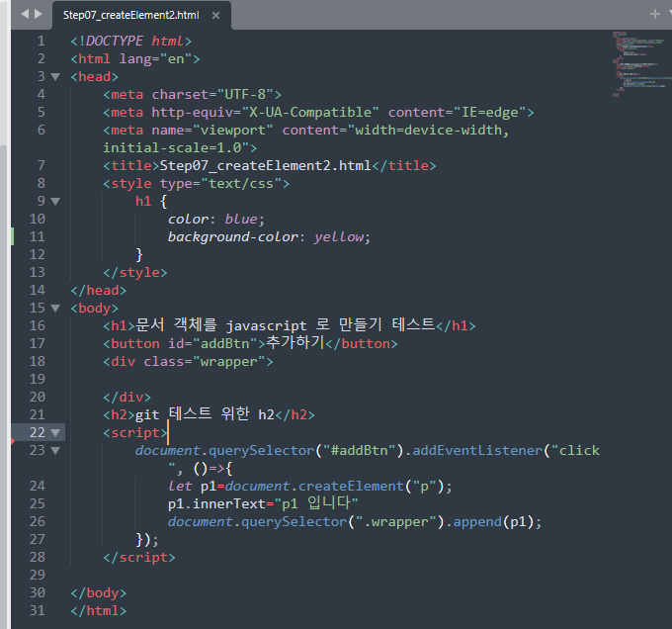Click the "X-UA-Compatible" string
This screenshot has width=672, height=629.
click(310, 113)
